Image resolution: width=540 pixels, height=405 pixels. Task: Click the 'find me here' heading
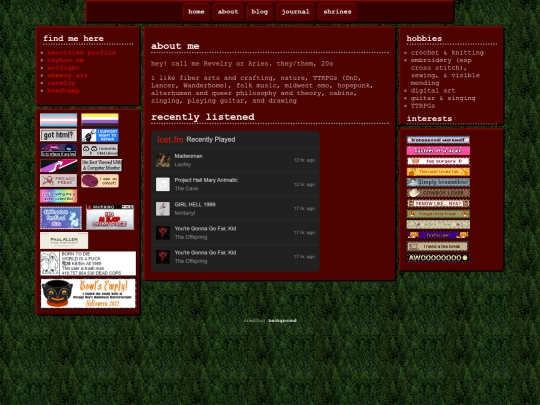click(73, 39)
